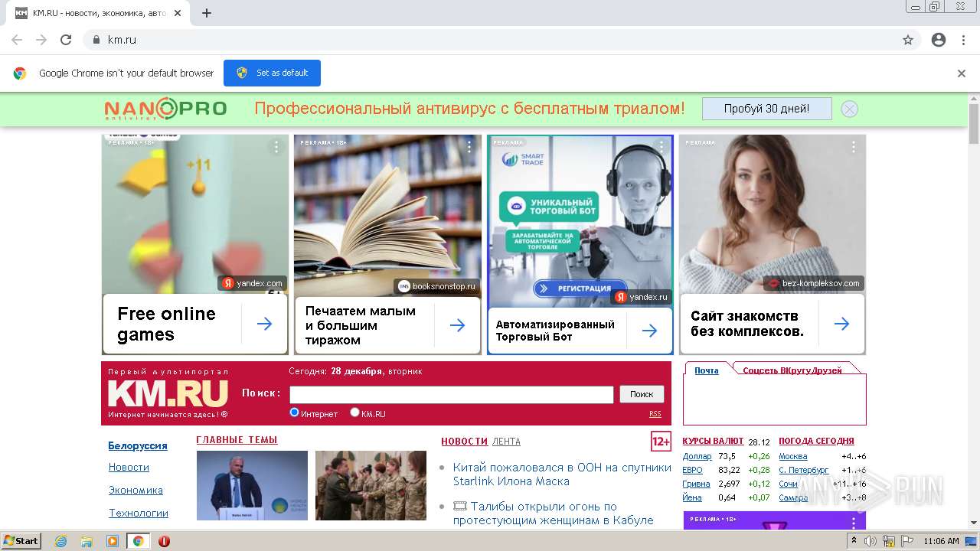Open the КУРСЫ ВАЛЮТ link
Image resolution: width=980 pixels, height=551 pixels.
[713, 441]
